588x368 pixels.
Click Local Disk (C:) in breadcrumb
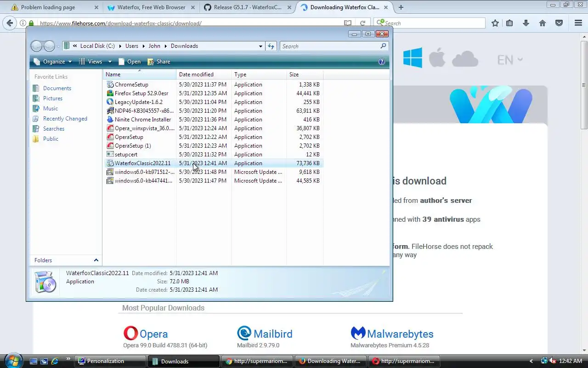point(97,46)
